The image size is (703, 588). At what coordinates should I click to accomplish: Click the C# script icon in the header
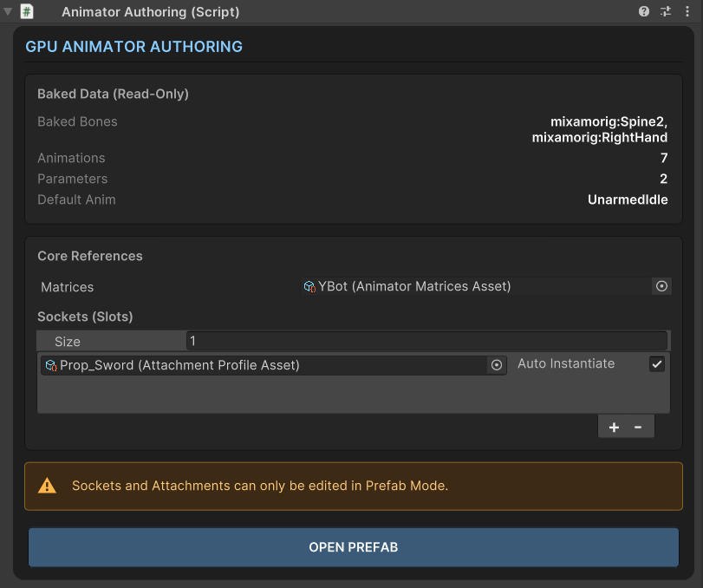click(x=27, y=11)
